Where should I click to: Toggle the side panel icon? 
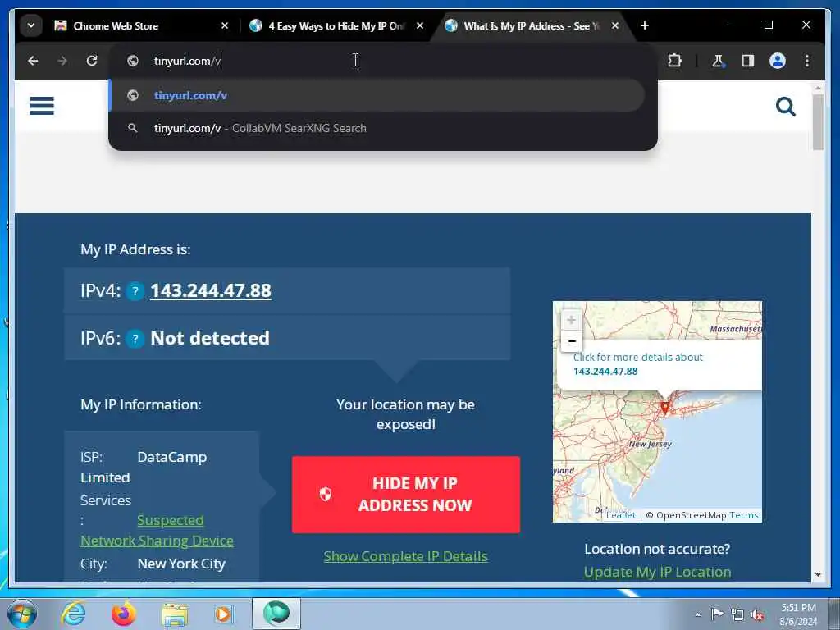[748, 61]
